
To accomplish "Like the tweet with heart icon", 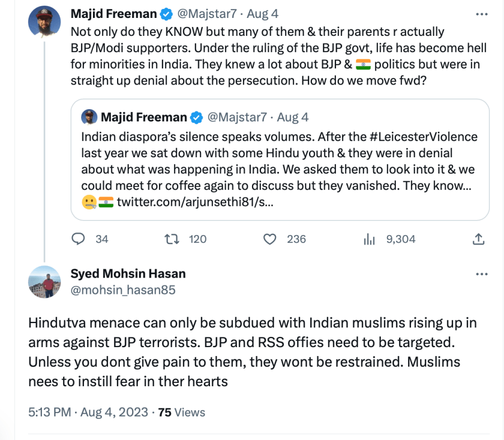I will (x=270, y=239).
